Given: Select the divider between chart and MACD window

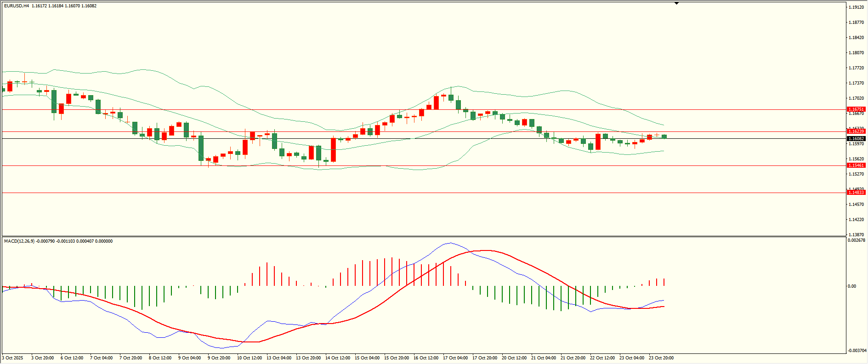Looking at the screenshot, I should pyautogui.click(x=423, y=237).
